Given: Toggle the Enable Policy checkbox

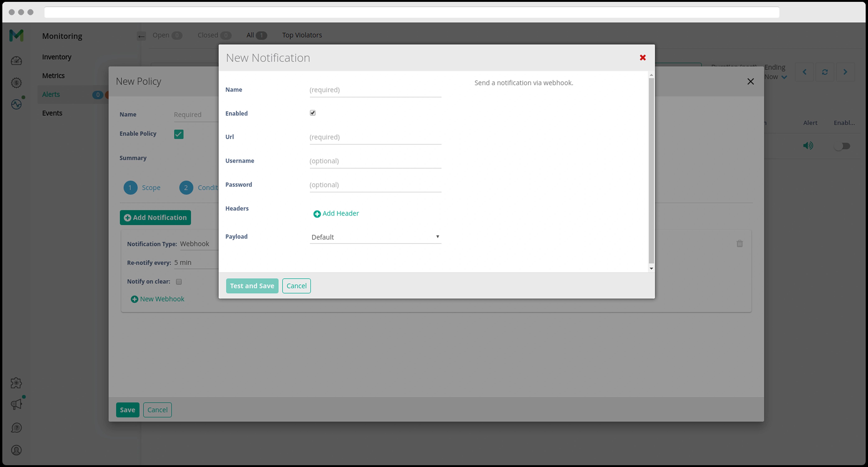Looking at the screenshot, I should 179,134.
